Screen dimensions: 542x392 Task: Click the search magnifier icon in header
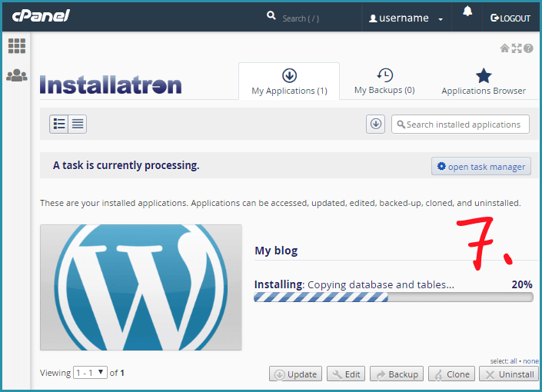point(271,15)
